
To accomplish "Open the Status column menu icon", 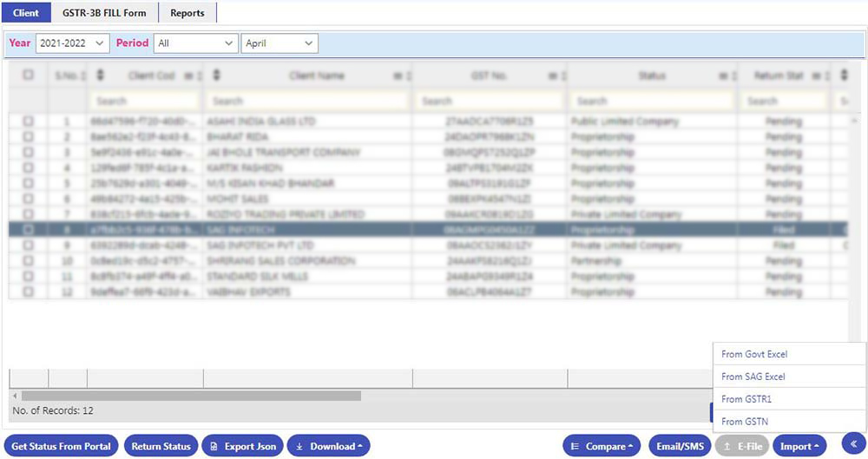I will 720,76.
